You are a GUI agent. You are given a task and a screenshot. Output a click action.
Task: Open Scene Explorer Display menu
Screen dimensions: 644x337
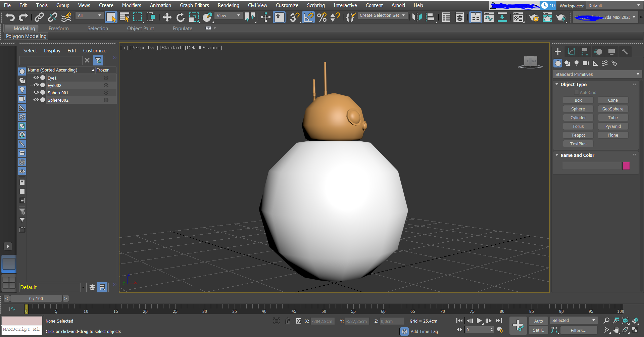[x=52, y=51]
